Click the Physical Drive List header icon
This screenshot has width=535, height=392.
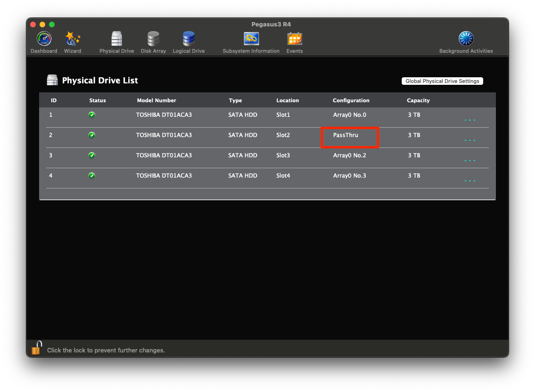pyautogui.click(x=52, y=80)
